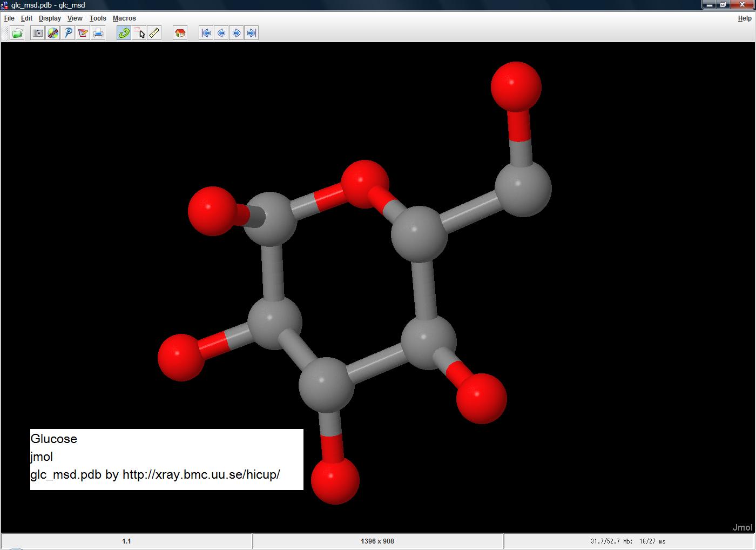This screenshot has height=550, width=756.
Task: Open a file with the folder icon
Action: [x=17, y=33]
